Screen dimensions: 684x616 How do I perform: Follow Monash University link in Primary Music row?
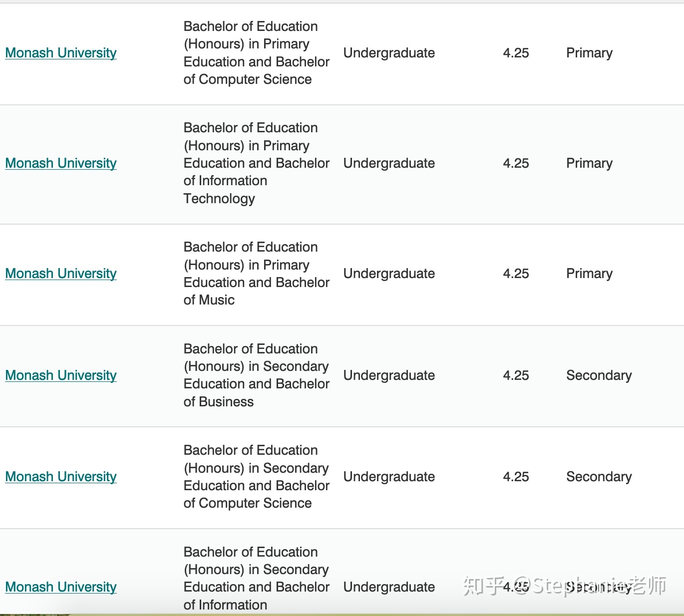pyautogui.click(x=61, y=274)
